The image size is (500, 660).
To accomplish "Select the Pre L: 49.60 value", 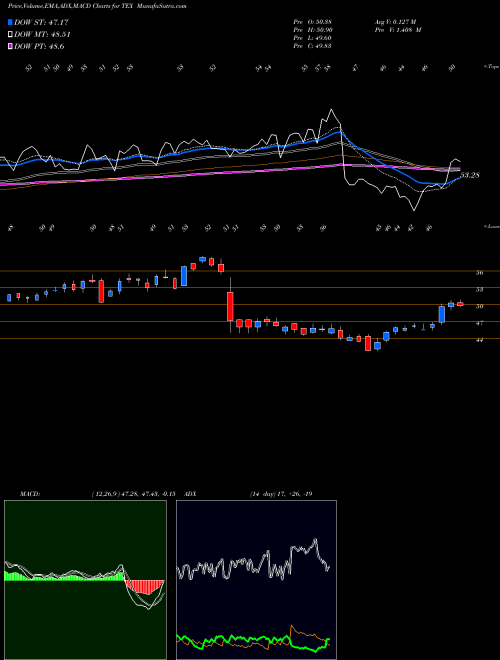I will (312, 38).
